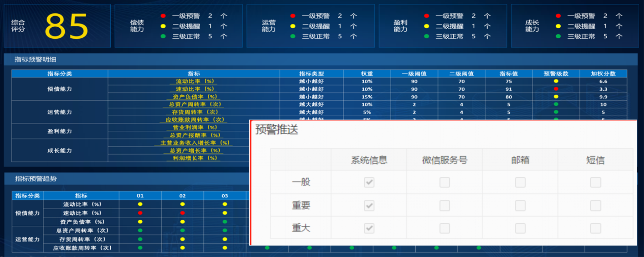Image resolution: width=644 pixels, height=257 pixels.
Task: Click yellow warning dot in 流动比率 detail row
Action: tap(556, 81)
